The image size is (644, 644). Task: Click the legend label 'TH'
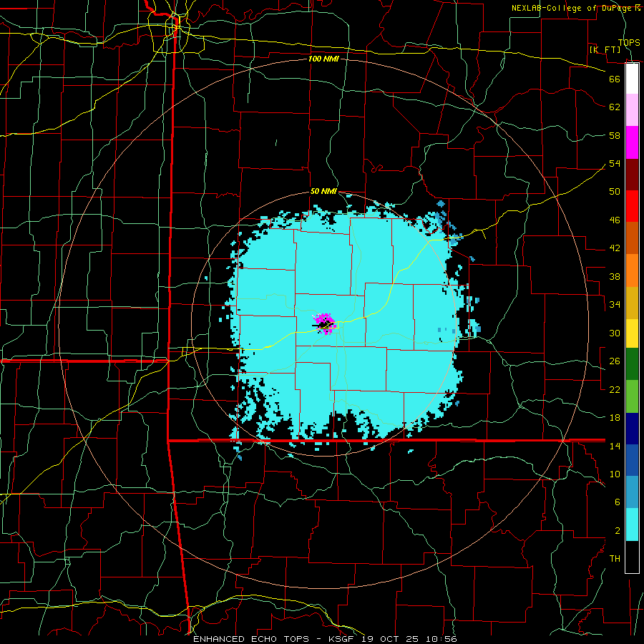pyautogui.click(x=615, y=559)
